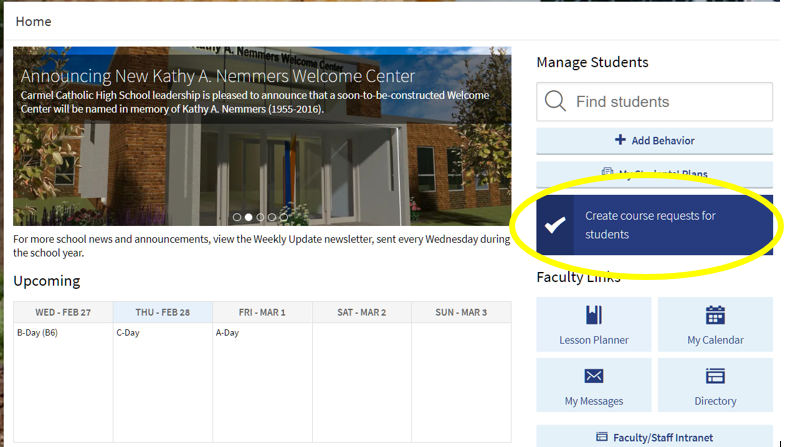The width and height of the screenshot is (790, 447).
Task: Select the SUN - MAR 3 column header
Action: (461, 312)
